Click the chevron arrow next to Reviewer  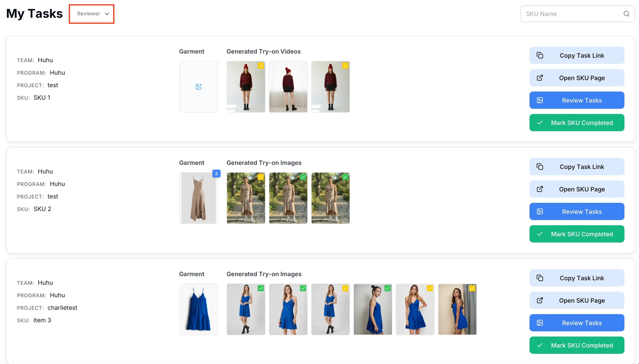coord(107,14)
